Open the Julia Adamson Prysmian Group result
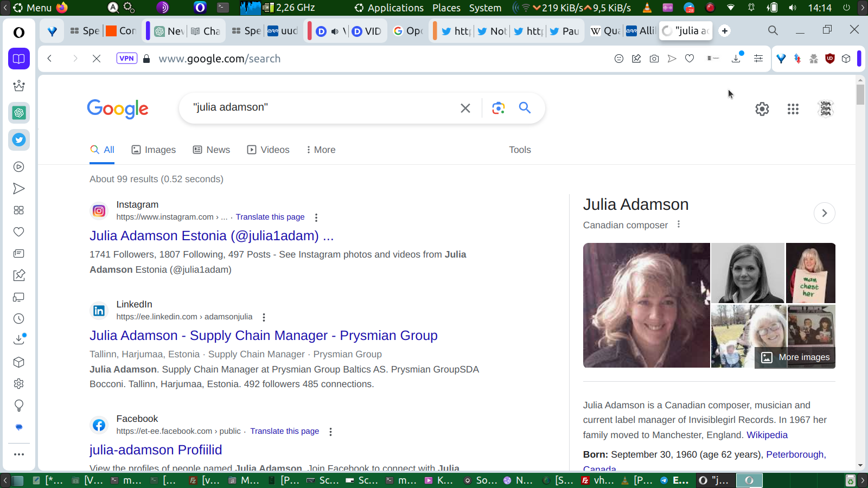The height and width of the screenshot is (488, 868). 264,336
